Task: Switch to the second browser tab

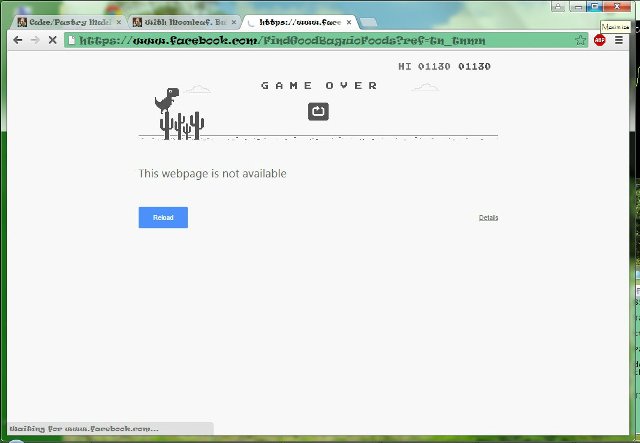Action: pyautogui.click(x=180, y=21)
